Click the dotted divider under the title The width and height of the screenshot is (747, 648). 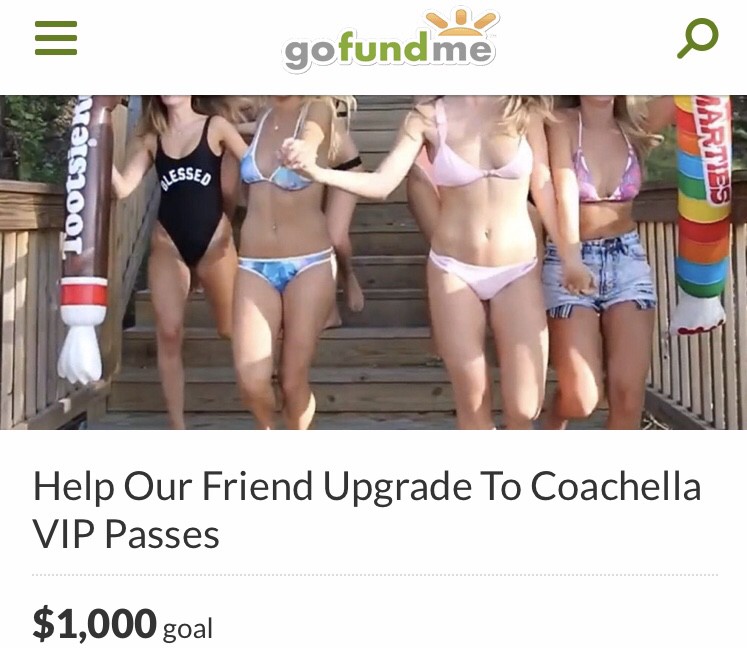tap(374, 575)
